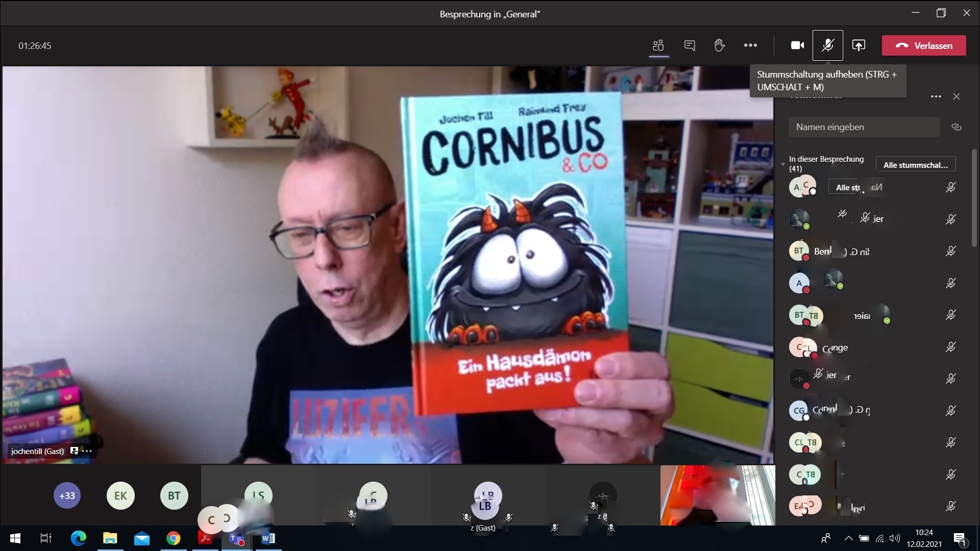Open the notification center icon
This screenshot has width=980, height=551.
pos(960,539)
